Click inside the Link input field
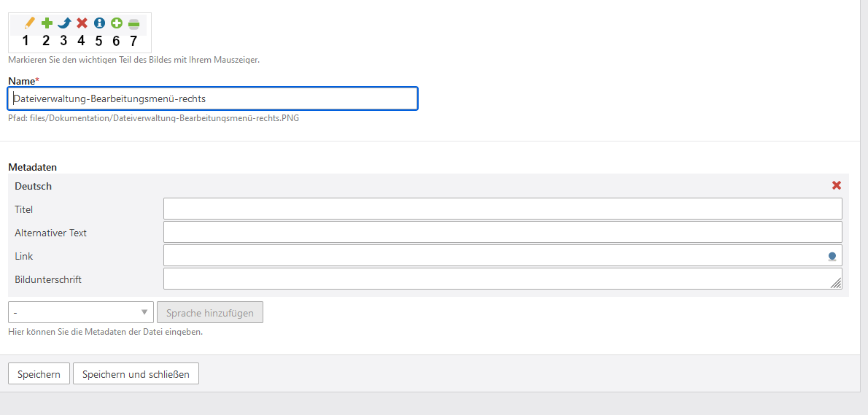 coord(493,255)
